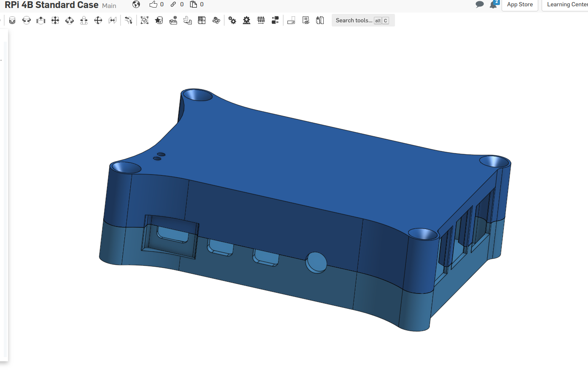Select the Rack and pinion relation tool
588x376 pixels.
[x=247, y=20]
